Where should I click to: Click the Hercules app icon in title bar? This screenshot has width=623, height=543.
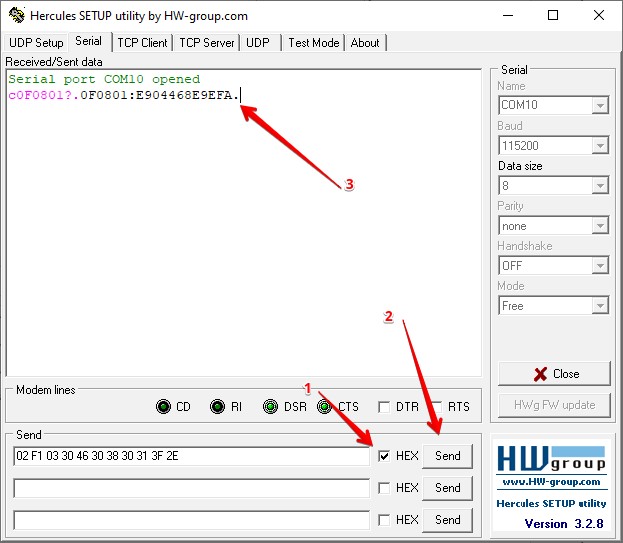pos(16,16)
